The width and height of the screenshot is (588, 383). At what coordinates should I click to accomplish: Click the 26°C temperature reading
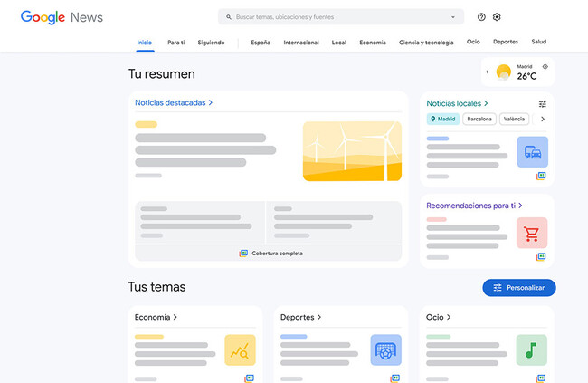(526, 76)
